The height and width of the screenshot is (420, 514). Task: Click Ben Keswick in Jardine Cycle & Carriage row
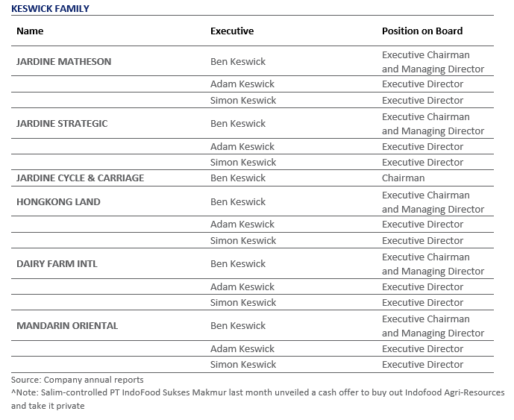click(x=238, y=178)
